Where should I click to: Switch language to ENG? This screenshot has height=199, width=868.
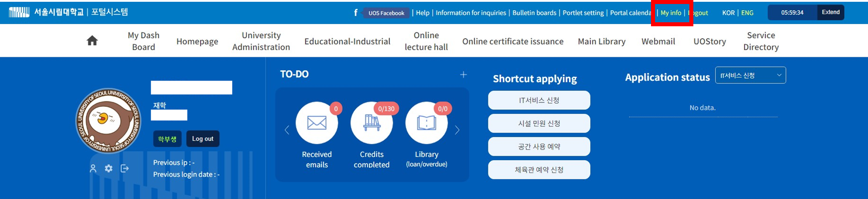click(747, 13)
